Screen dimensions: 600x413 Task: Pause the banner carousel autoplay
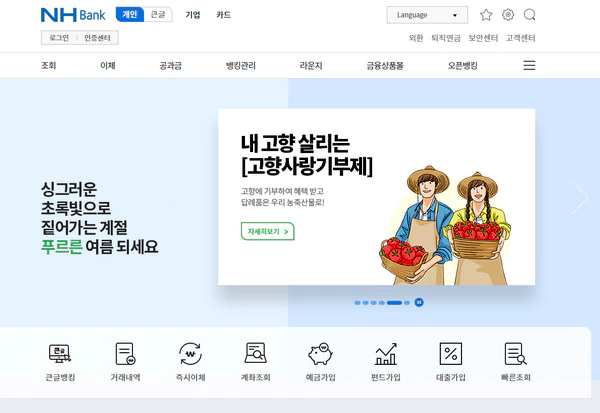419,302
